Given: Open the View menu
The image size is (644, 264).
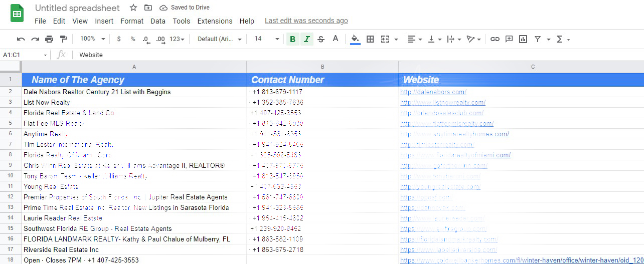Looking at the screenshot, I should tap(80, 21).
